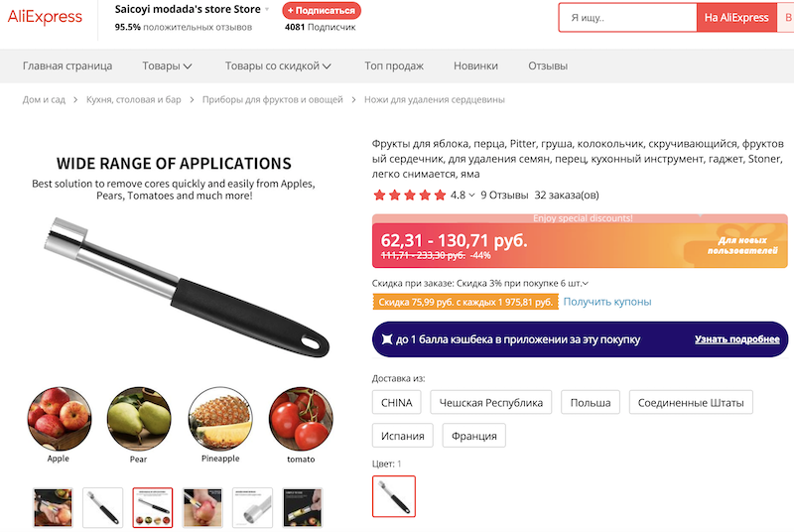
Task: Open Узнать подробнее cashback link
Action: [x=736, y=339]
